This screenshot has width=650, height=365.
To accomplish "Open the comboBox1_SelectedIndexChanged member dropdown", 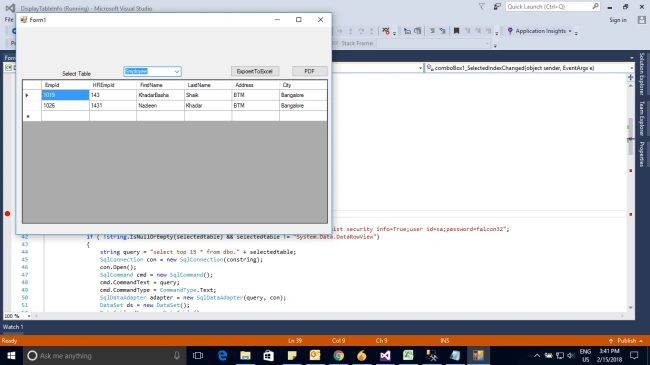I will pyautogui.click(x=530, y=68).
